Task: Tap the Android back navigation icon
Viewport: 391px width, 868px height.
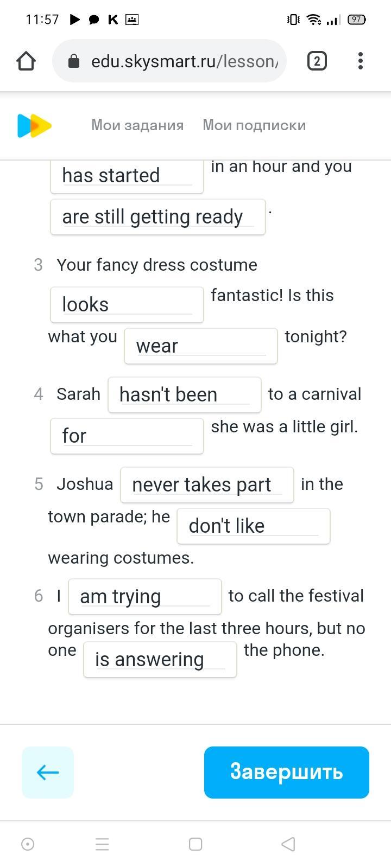Action: tap(288, 844)
